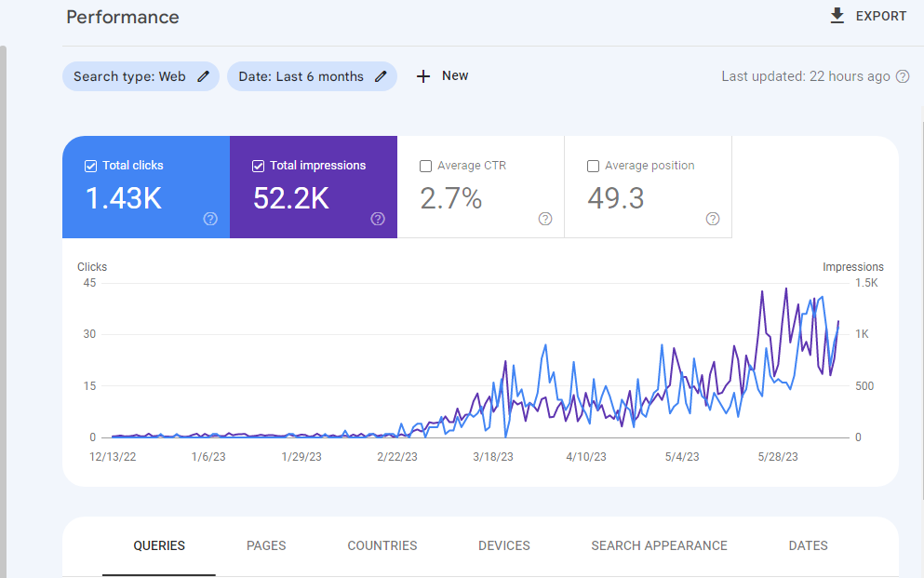The image size is (924, 578).
Task: Open help icon next to Last updated
Action: tap(903, 76)
